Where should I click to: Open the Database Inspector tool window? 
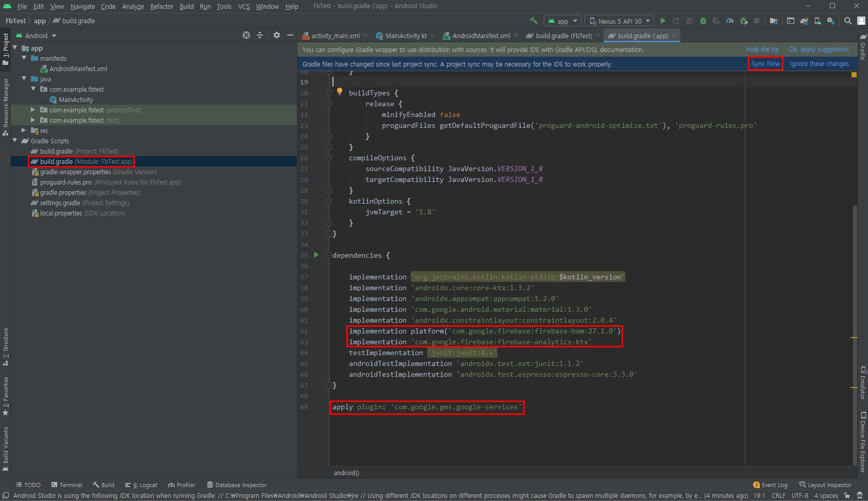pos(237,485)
